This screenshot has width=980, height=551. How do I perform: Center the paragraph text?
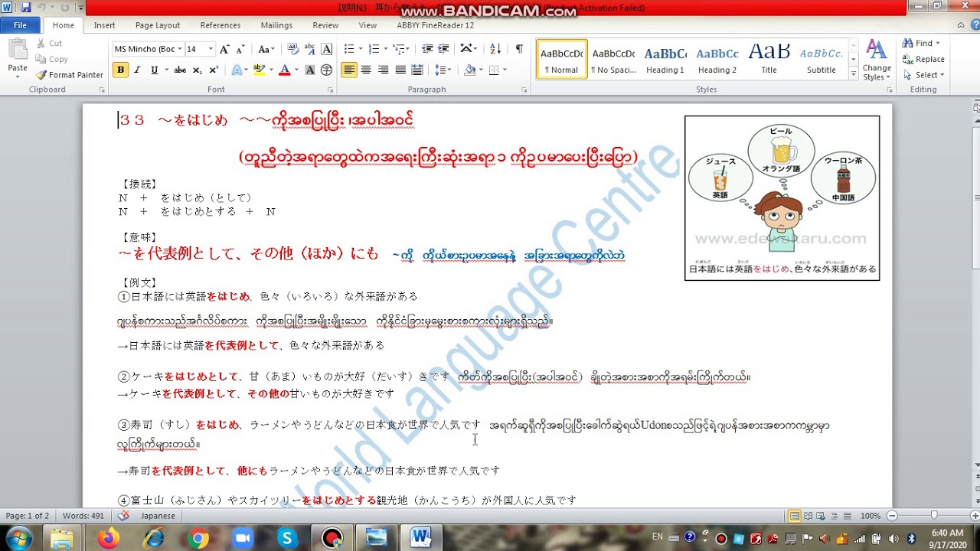[366, 70]
